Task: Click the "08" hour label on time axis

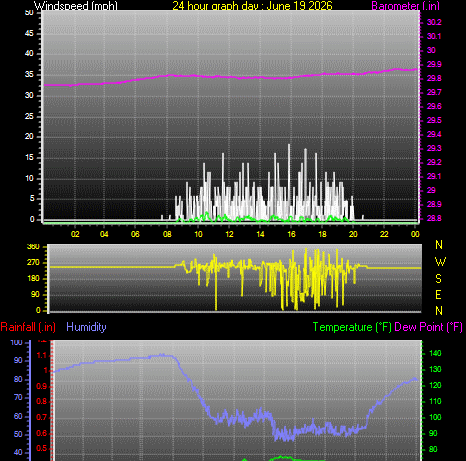Action: (x=167, y=234)
